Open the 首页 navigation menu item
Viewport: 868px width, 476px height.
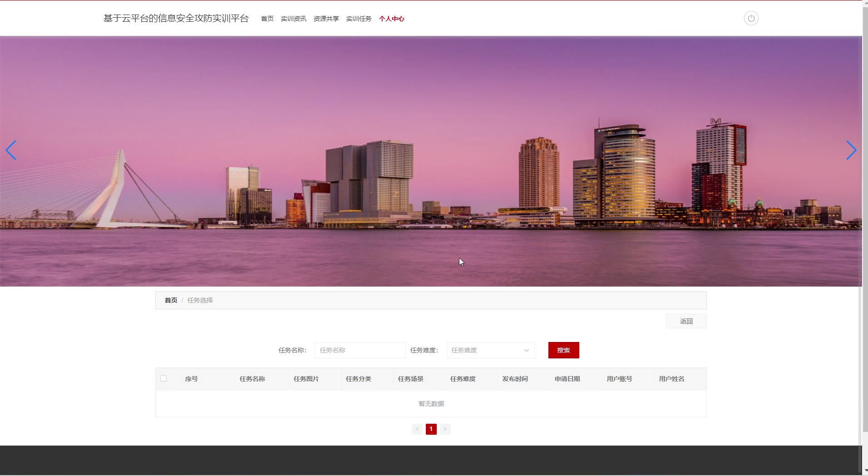pyautogui.click(x=267, y=19)
